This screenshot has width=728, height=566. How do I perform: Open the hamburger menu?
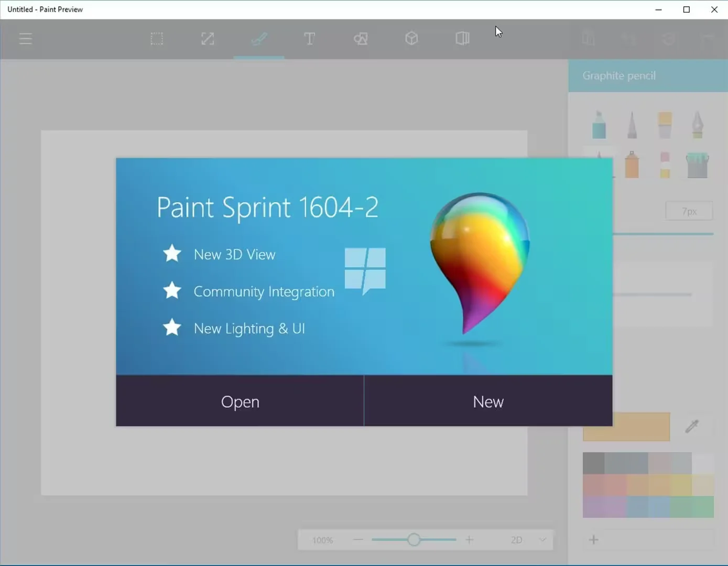tap(25, 39)
